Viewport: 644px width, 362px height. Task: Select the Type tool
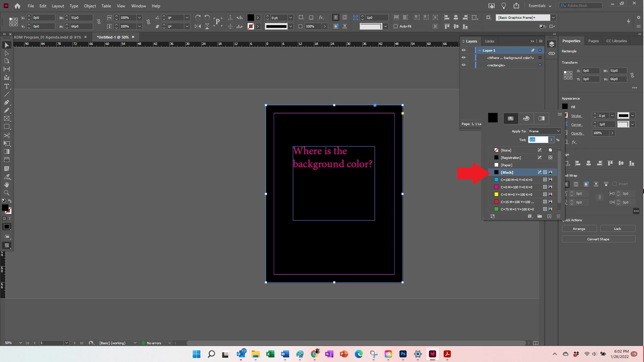coord(6,86)
